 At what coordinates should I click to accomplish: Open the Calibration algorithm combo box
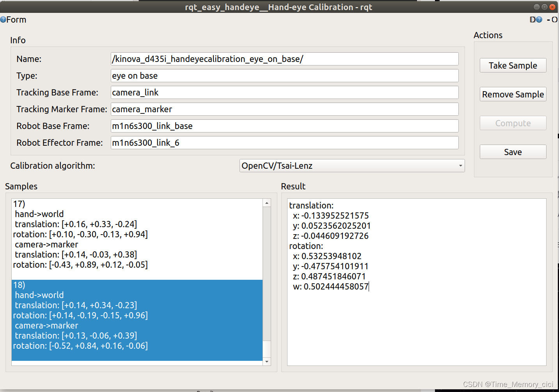(352, 166)
